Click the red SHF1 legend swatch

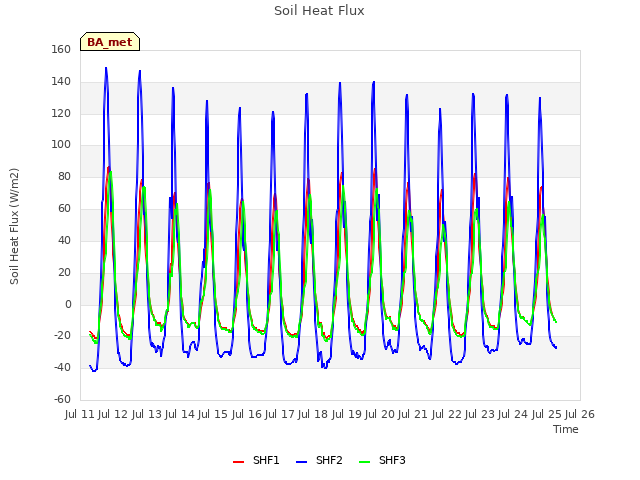[238, 462]
